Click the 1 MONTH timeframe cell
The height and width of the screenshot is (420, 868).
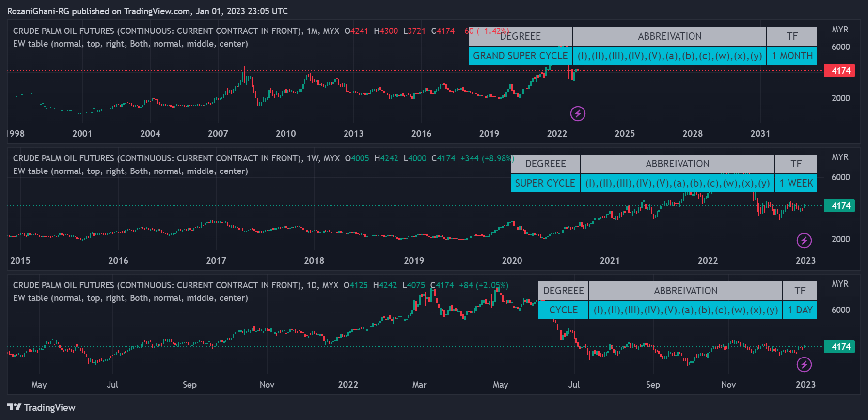tap(792, 56)
